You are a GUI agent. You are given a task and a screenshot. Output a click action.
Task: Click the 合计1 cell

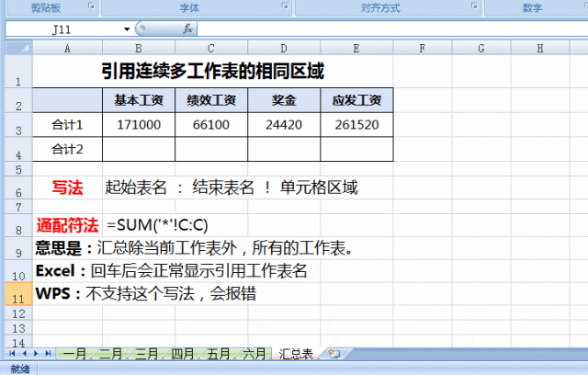click(67, 125)
